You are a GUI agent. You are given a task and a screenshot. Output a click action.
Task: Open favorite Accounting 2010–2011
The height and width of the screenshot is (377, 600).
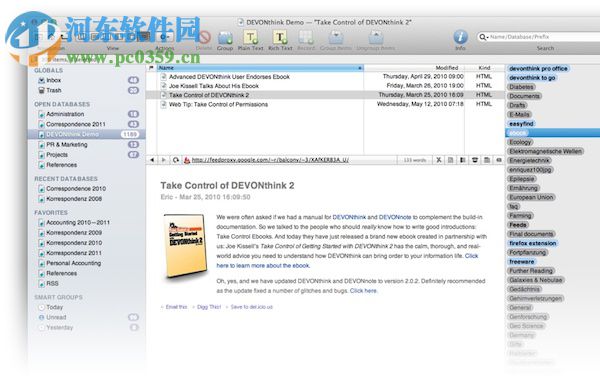(x=78, y=222)
